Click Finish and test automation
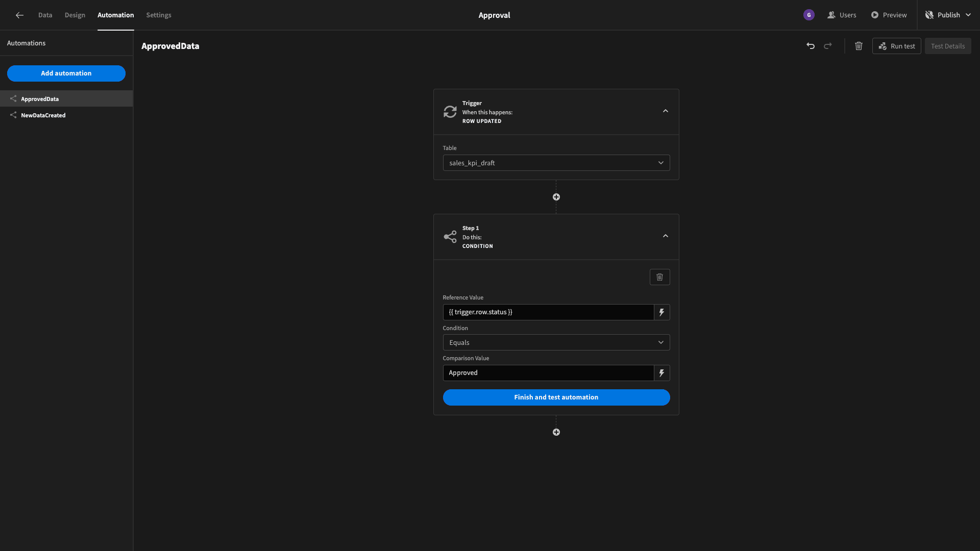The width and height of the screenshot is (980, 551). pos(556,397)
